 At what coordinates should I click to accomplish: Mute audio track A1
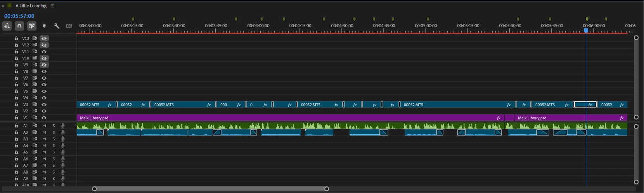[x=44, y=126]
